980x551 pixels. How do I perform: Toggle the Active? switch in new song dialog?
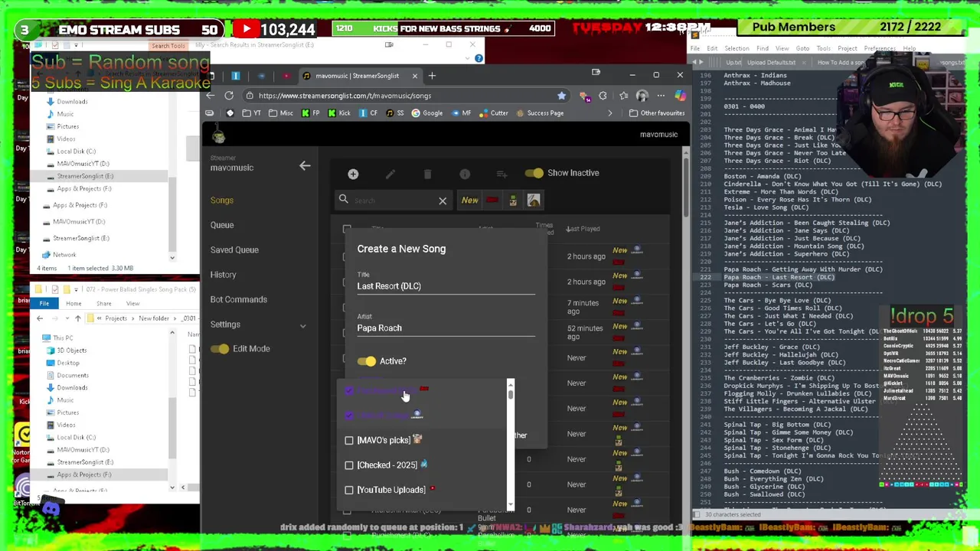pos(367,361)
